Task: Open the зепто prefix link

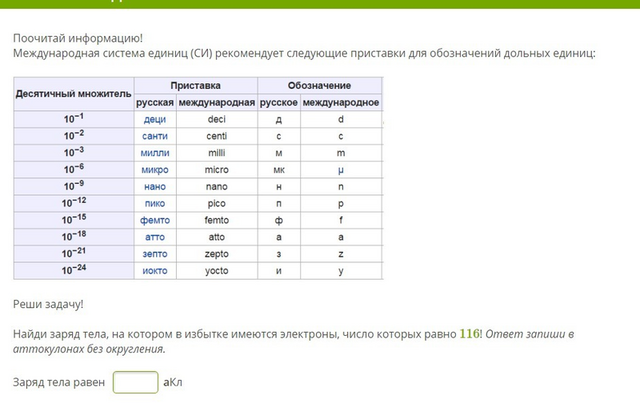Action: pyautogui.click(x=155, y=254)
